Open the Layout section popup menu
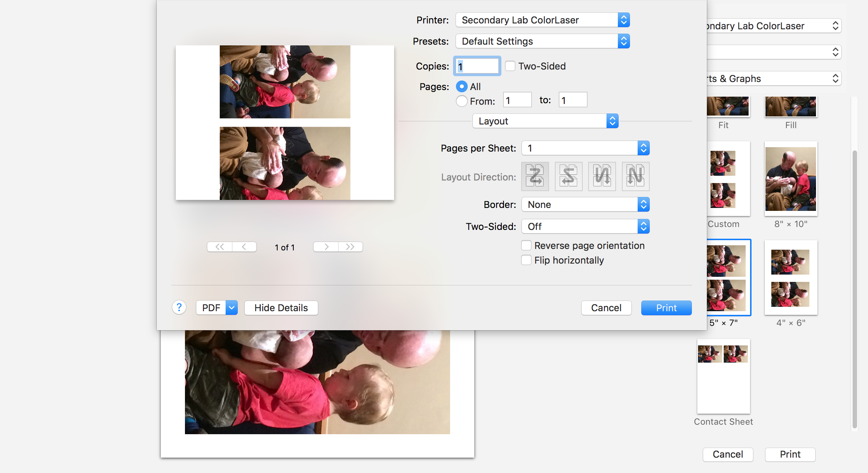 click(545, 121)
